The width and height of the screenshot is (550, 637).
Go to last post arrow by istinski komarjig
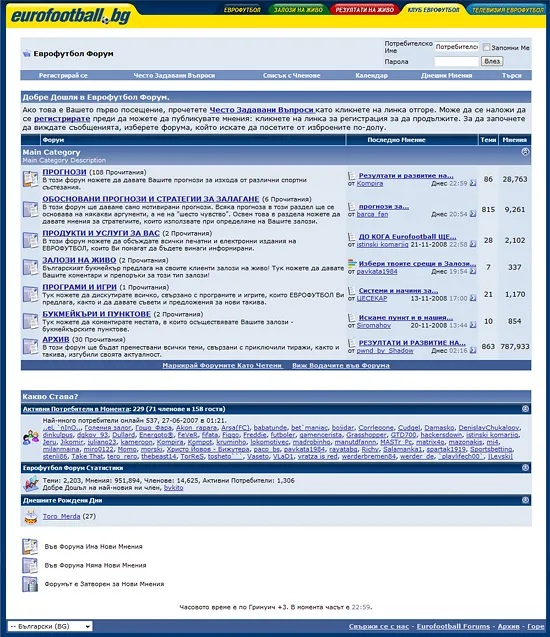tap(473, 244)
